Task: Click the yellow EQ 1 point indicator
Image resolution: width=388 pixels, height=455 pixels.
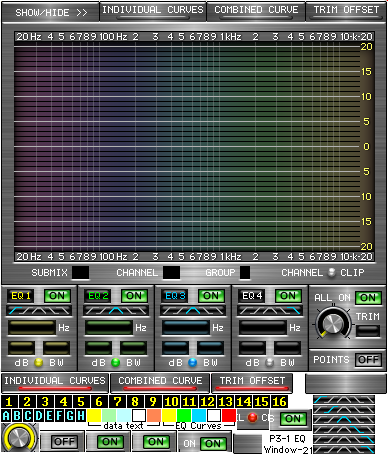Action: coord(39,362)
